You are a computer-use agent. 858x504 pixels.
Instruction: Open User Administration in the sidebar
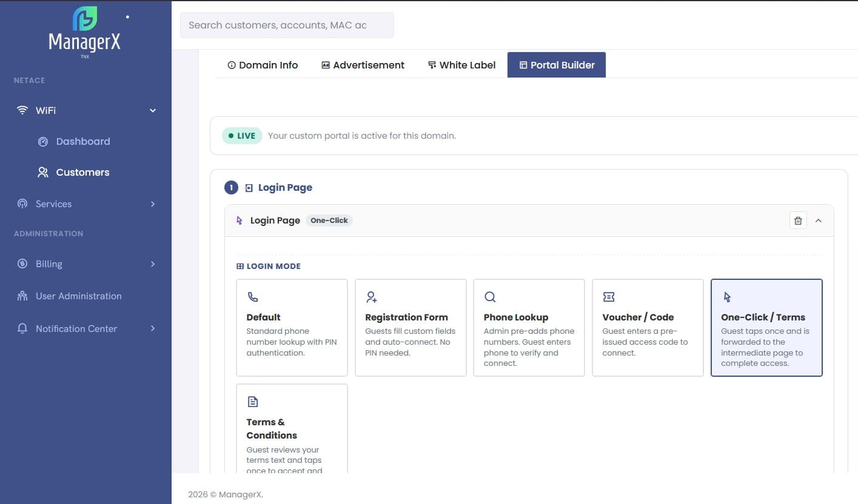click(79, 296)
